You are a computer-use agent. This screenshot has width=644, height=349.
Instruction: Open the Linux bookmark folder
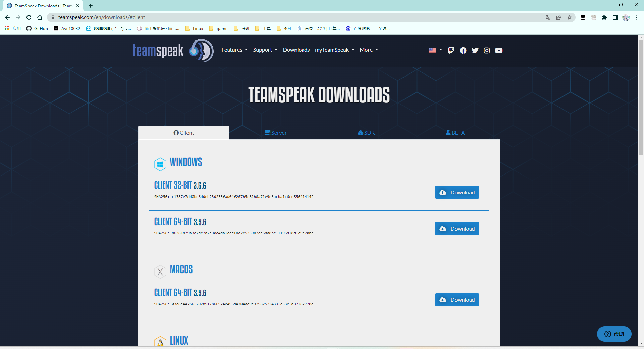coord(194,28)
